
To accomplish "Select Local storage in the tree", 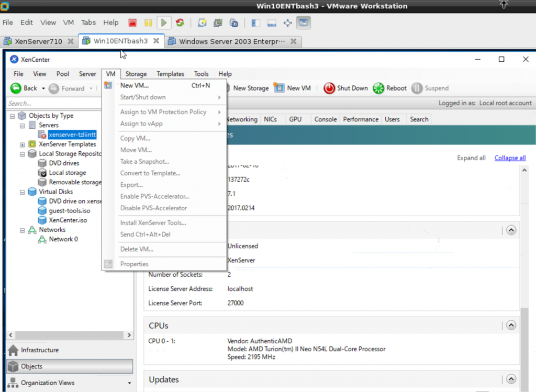I will (x=68, y=173).
